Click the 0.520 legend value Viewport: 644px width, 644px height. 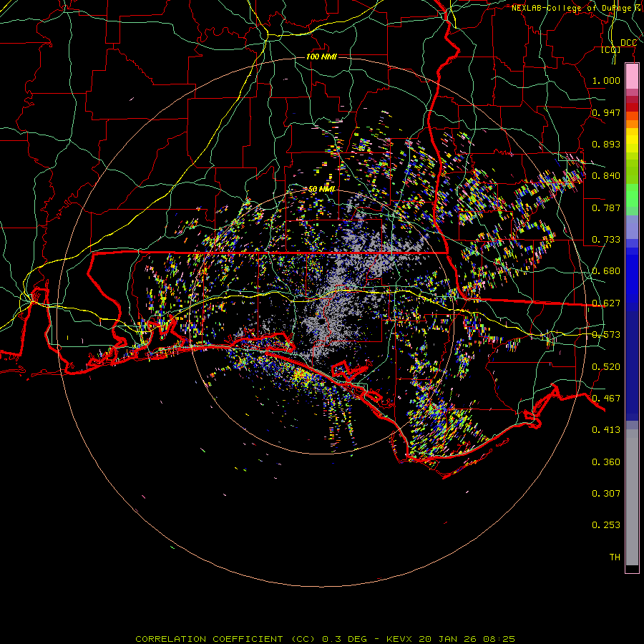point(606,367)
